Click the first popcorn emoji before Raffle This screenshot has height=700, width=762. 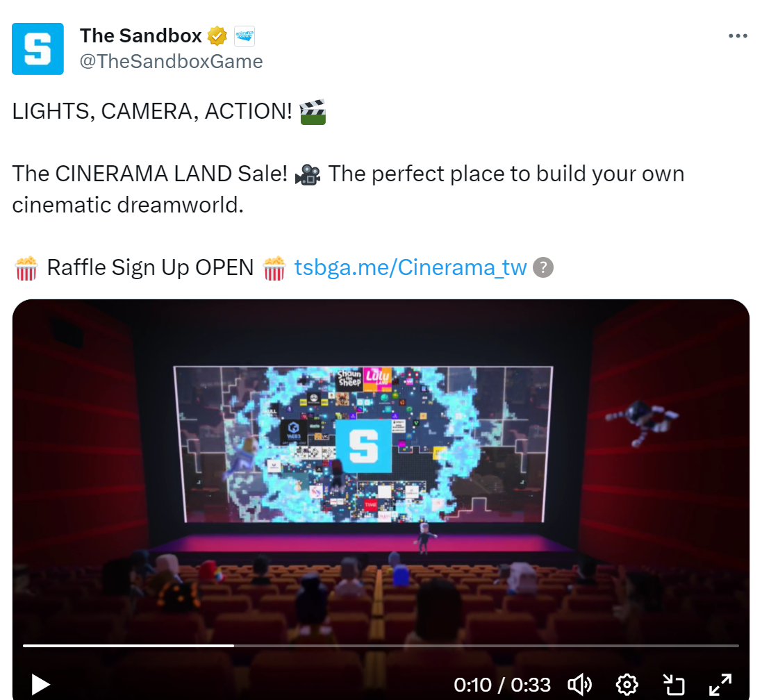click(26, 268)
